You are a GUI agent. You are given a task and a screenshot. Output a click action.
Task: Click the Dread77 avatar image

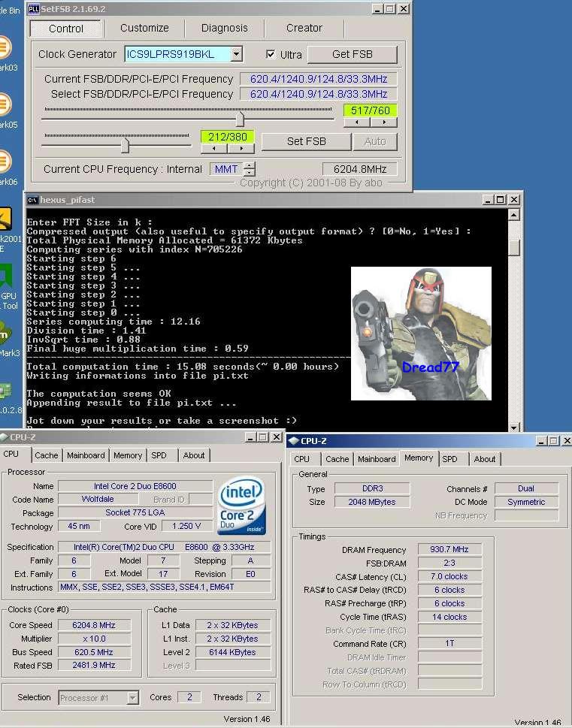tap(421, 334)
